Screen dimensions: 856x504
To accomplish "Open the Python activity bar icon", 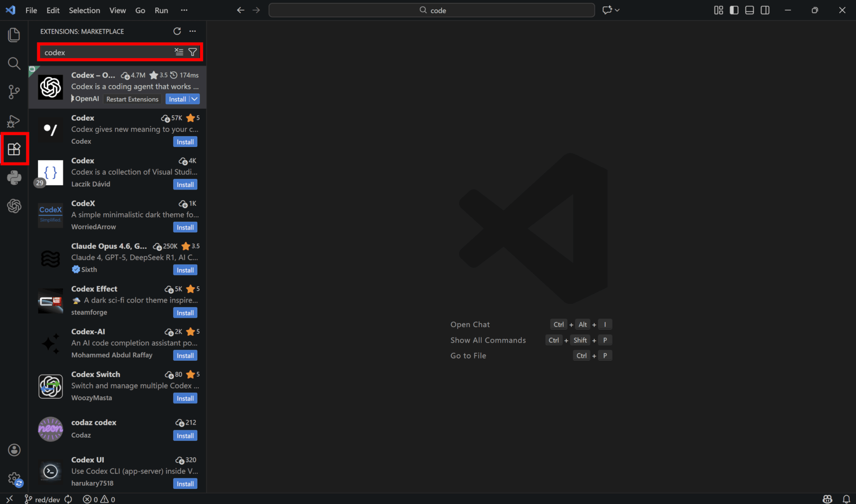I will click(14, 177).
